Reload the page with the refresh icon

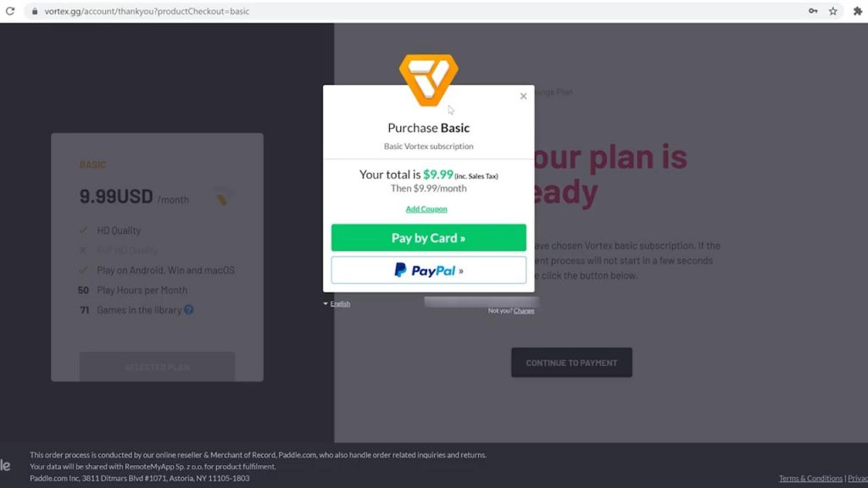(x=10, y=11)
